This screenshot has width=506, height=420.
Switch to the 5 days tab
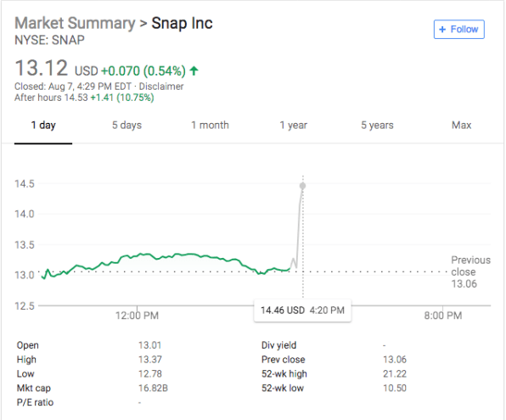click(127, 126)
